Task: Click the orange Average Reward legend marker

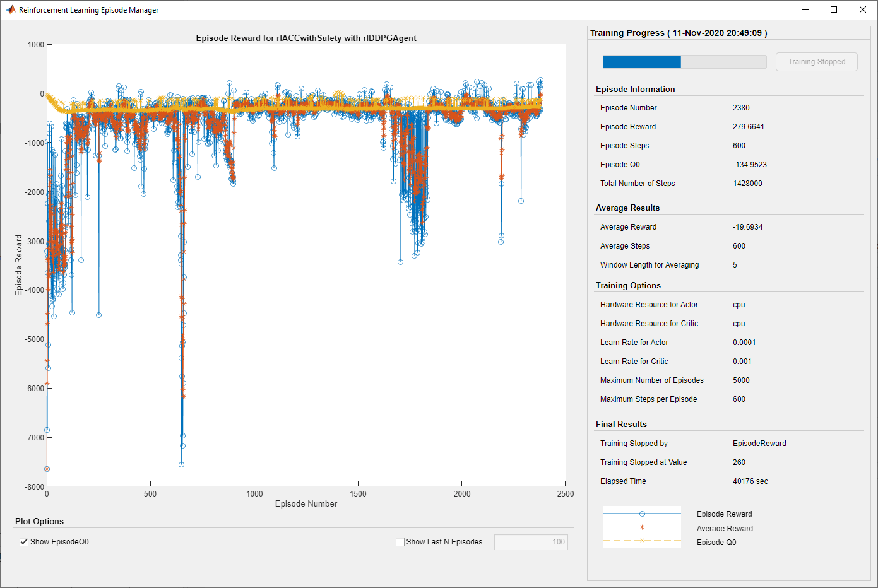Action: pos(642,527)
